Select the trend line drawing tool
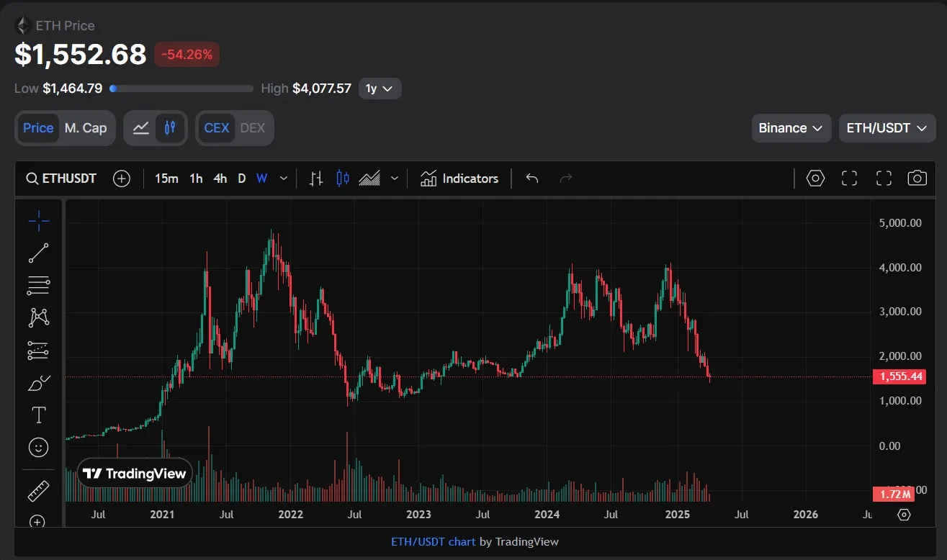Image resolution: width=947 pixels, height=560 pixels. [38, 253]
